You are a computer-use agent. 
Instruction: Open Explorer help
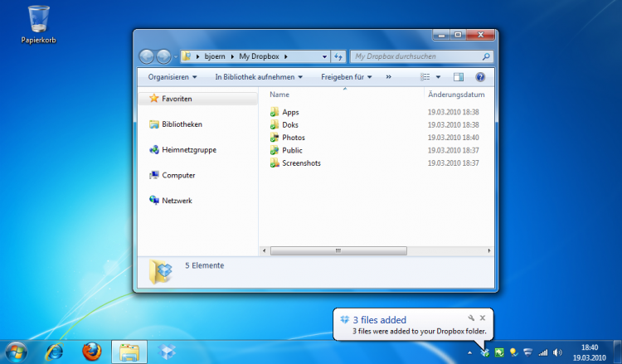point(480,77)
